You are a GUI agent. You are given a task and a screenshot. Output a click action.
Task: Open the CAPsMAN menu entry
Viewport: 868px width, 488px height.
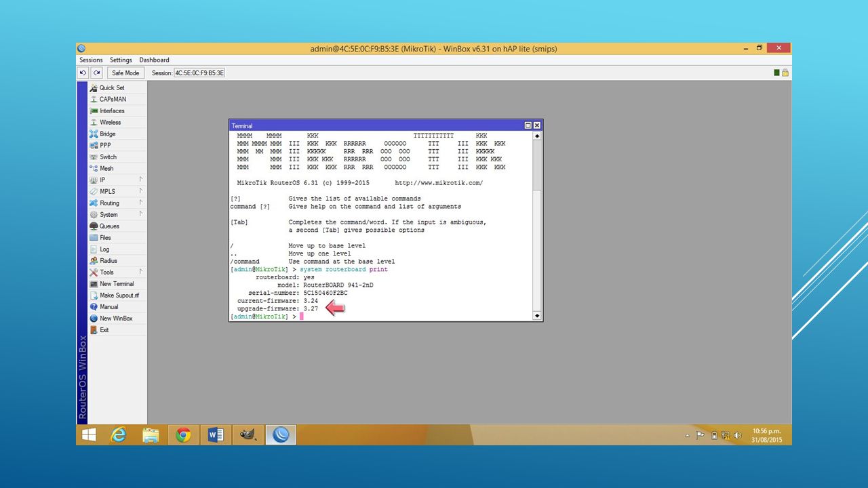tap(117, 99)
